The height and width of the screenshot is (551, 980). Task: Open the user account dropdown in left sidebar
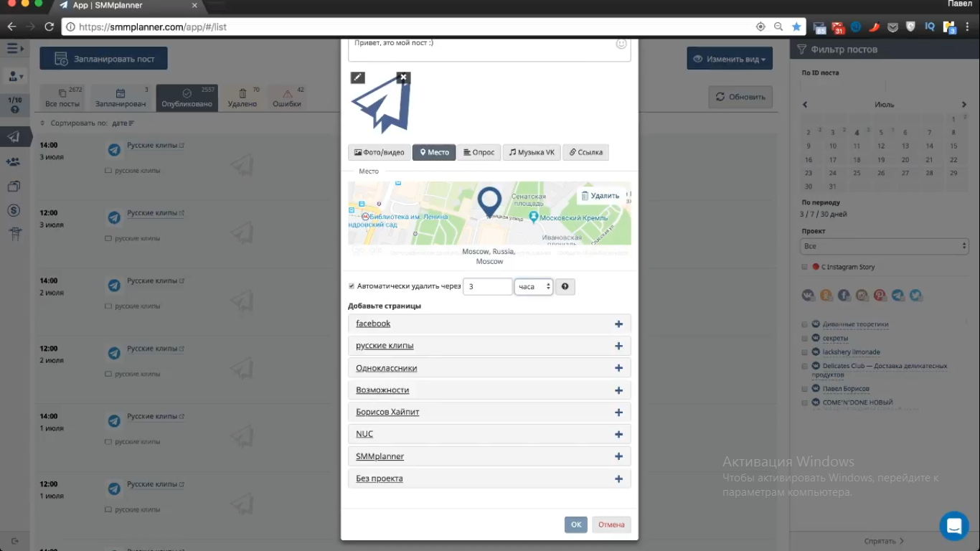pos(15,76)
